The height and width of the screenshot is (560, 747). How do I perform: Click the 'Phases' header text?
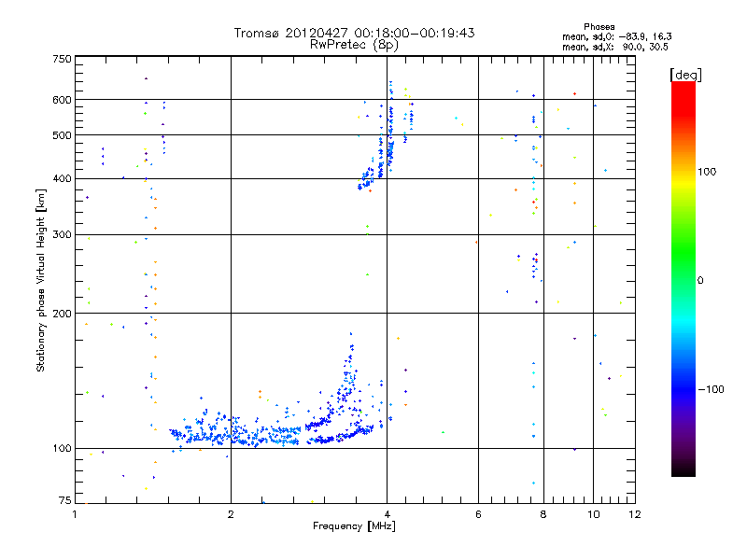pyautogui.click(x=599, y=27)
